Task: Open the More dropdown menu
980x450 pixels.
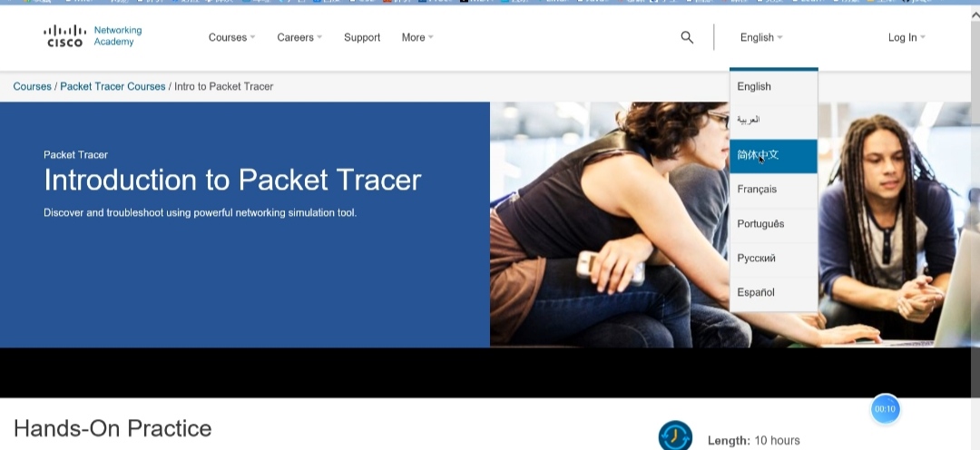Action: (417, 37)
